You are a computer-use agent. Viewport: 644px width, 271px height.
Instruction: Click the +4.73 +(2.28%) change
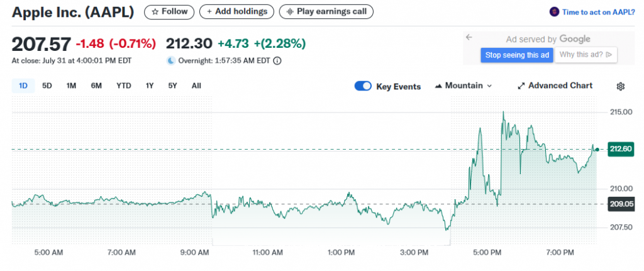(x=262, y=43)
